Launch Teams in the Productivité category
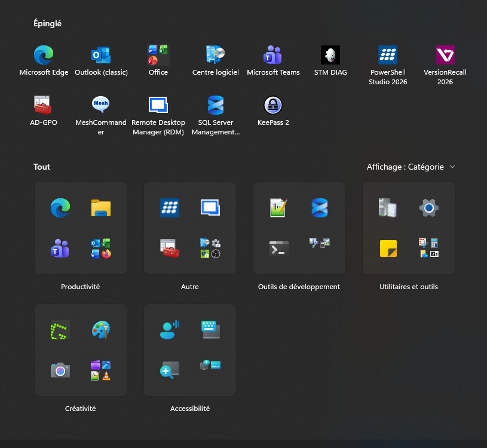The image size is (487, 448). click(60, 248)
